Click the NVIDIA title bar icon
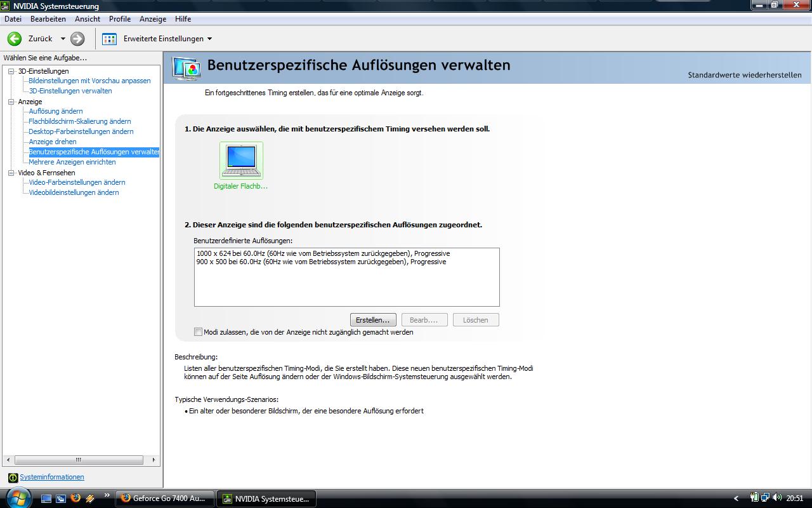 coord(6,6)
